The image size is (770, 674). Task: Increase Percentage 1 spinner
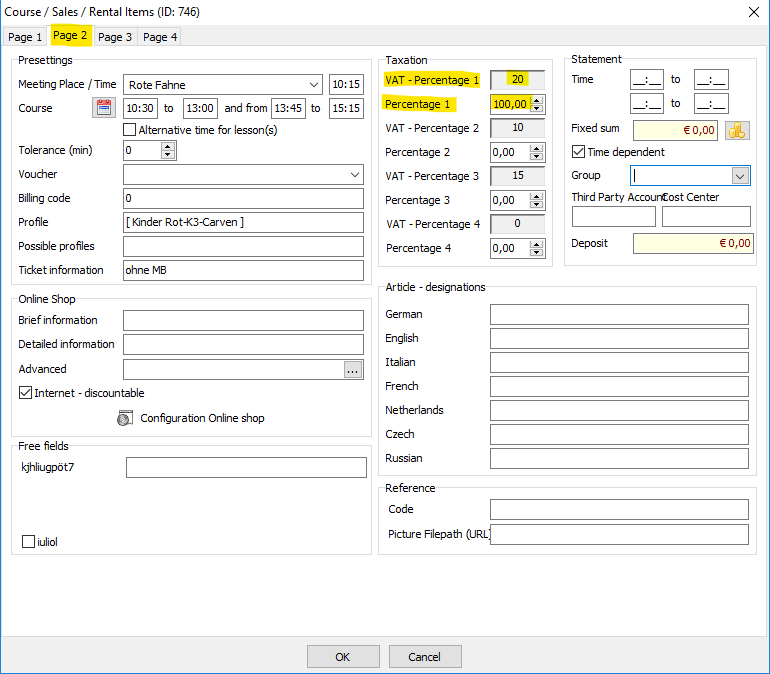(537, 100)
